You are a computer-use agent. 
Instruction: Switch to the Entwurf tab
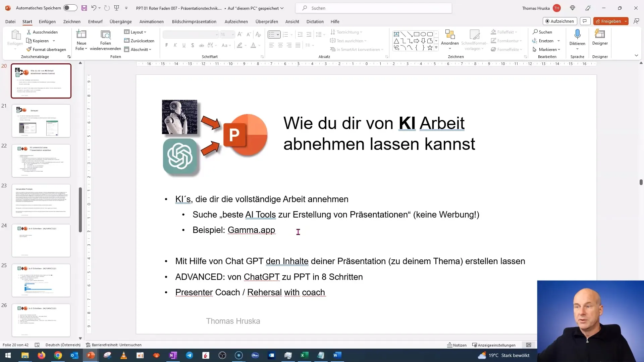click(95, 21)
